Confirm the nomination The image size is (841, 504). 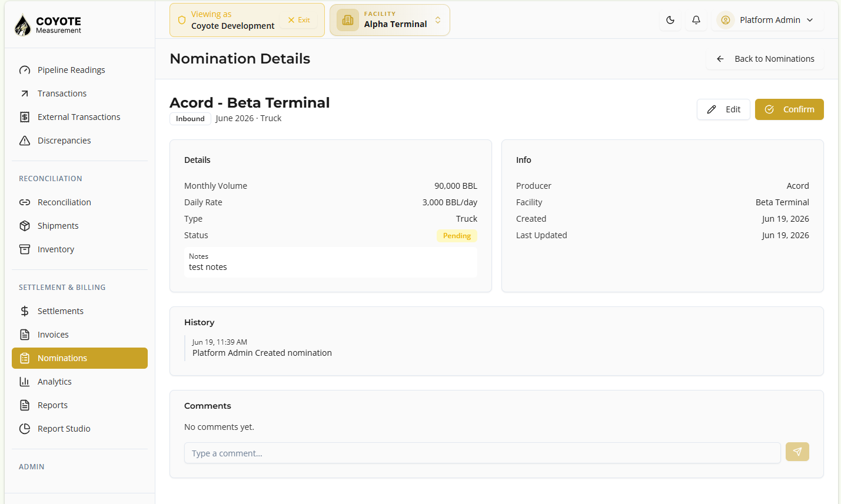coord(789,109)
